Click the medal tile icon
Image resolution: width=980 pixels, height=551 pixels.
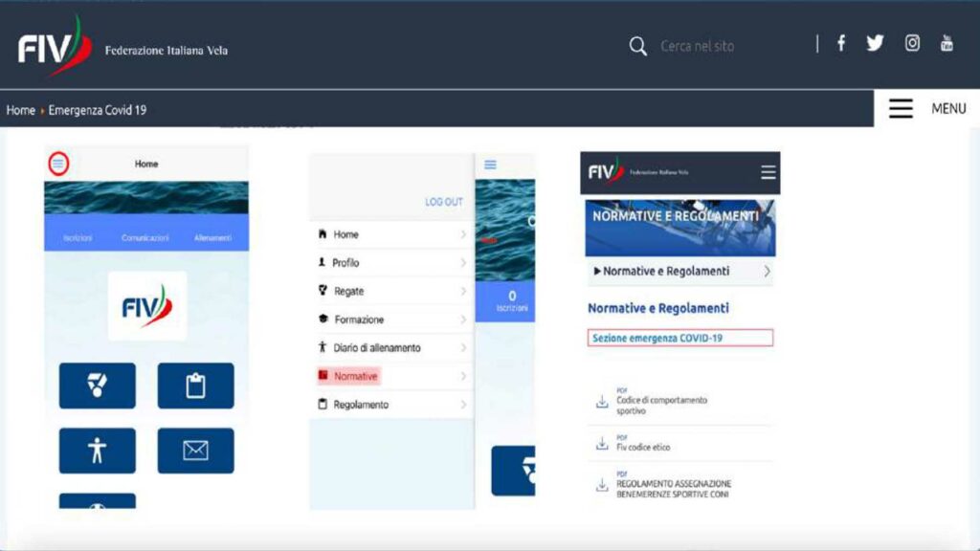(x=98, y=386)
